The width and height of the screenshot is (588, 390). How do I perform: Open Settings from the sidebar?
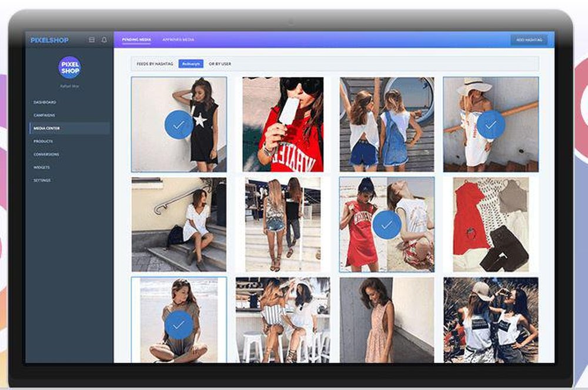click(40, 181)
